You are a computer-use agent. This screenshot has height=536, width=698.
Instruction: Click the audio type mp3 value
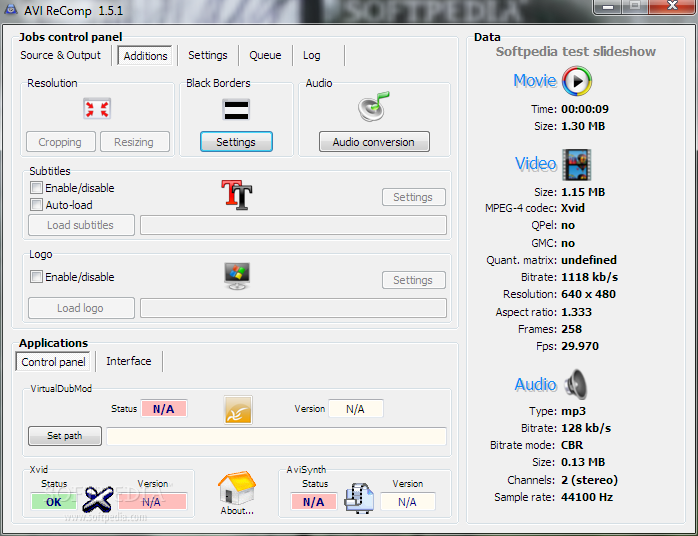tap(573, 411)
